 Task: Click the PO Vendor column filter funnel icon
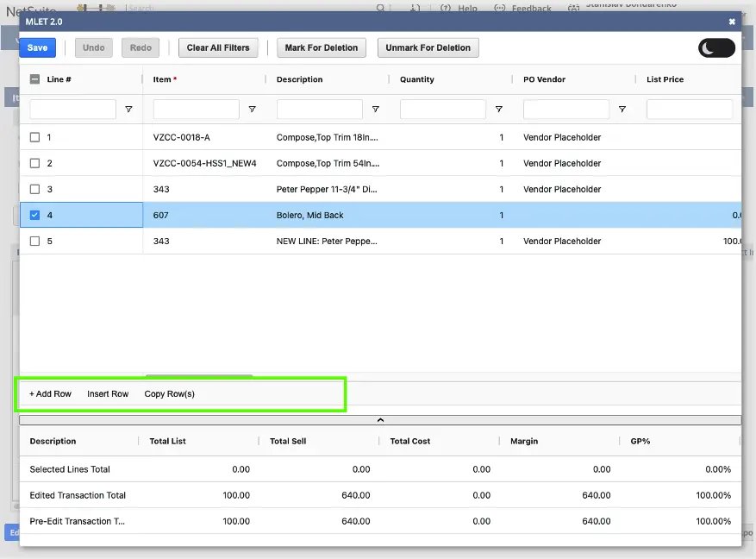tap(622, 110)
